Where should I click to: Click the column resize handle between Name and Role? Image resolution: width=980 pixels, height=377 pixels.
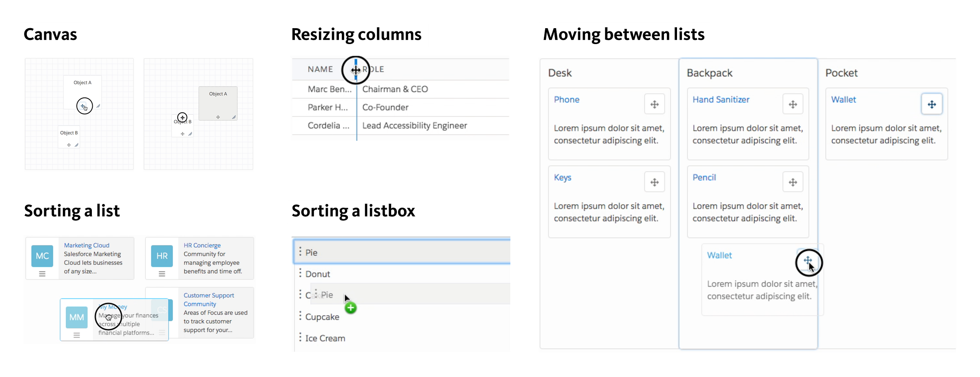pyautogui.click(x=356, y=69)
